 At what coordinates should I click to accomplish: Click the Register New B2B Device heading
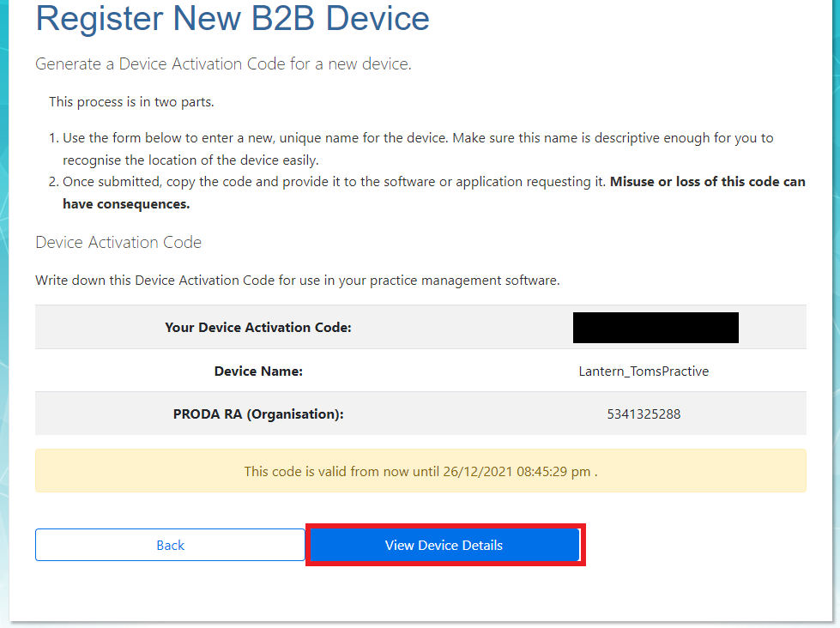coord(232,19)
